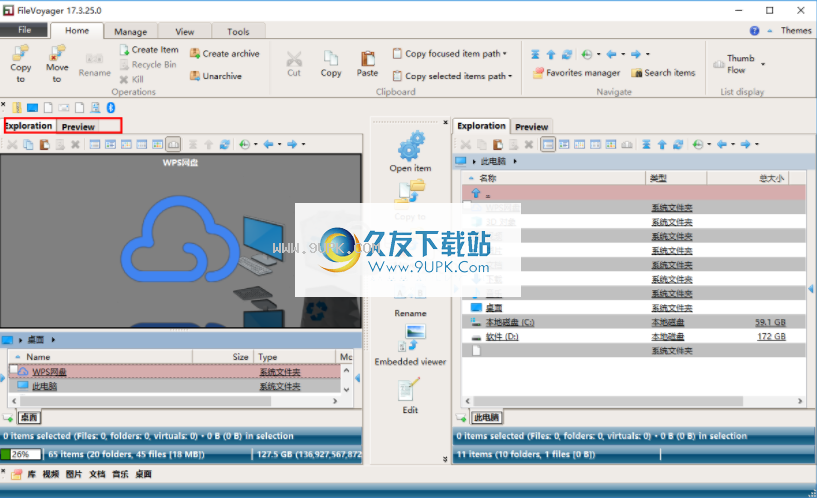The width and height of the screenshot is (817, 501).
Task: Click the 26% disk usage bar
Action: pyautogui.click(x=21, y=455)
